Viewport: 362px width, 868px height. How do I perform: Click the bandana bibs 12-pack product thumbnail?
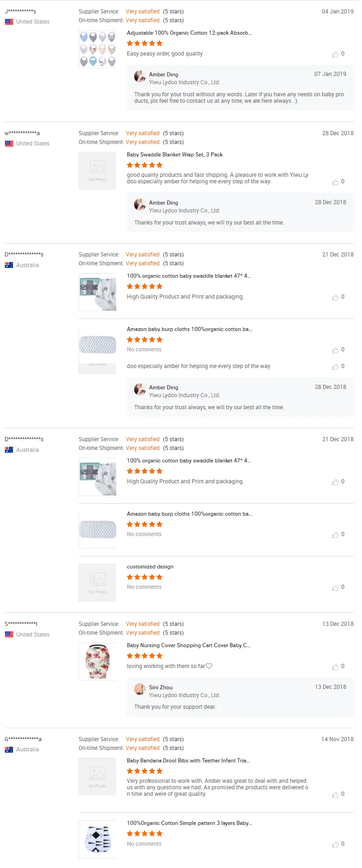pos(97,49)
